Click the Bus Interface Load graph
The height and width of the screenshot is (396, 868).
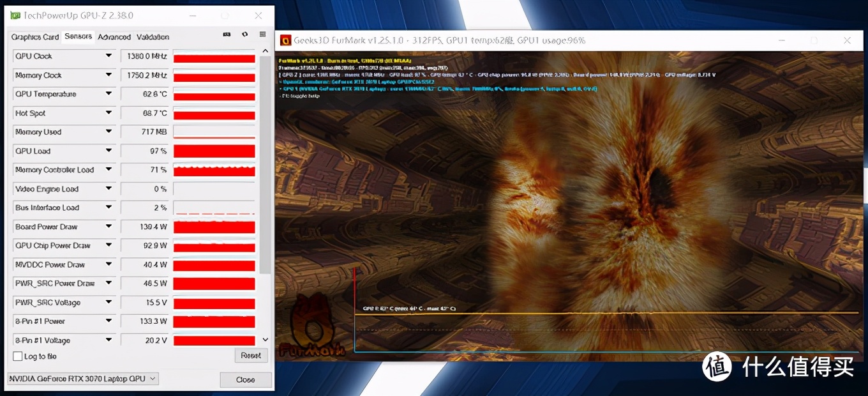(214, 208)
